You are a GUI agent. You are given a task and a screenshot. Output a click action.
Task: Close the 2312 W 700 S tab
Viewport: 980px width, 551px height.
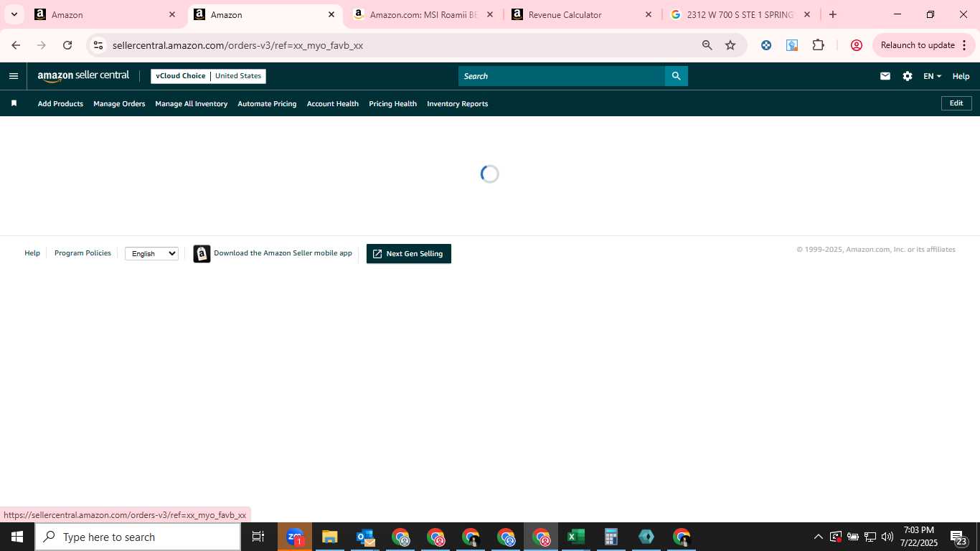pos(807,14)
